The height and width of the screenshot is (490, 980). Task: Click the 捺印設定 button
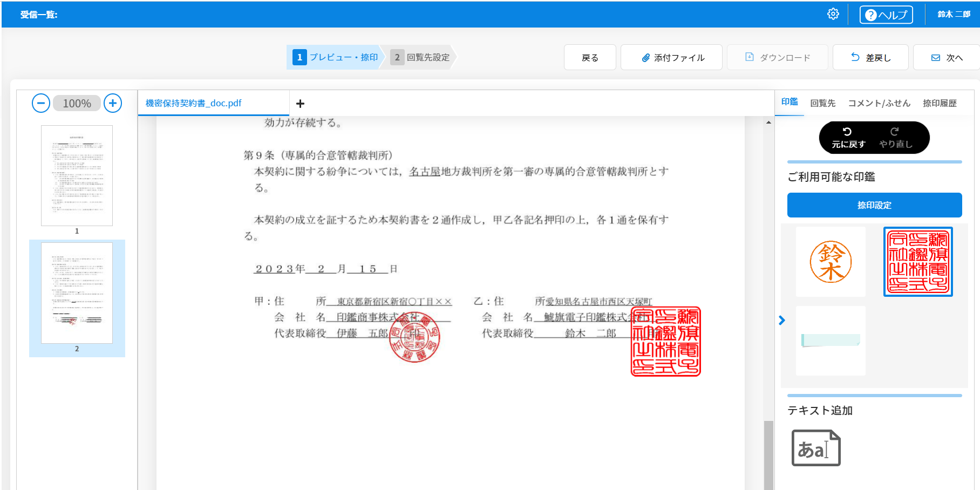tap(874, 205)
